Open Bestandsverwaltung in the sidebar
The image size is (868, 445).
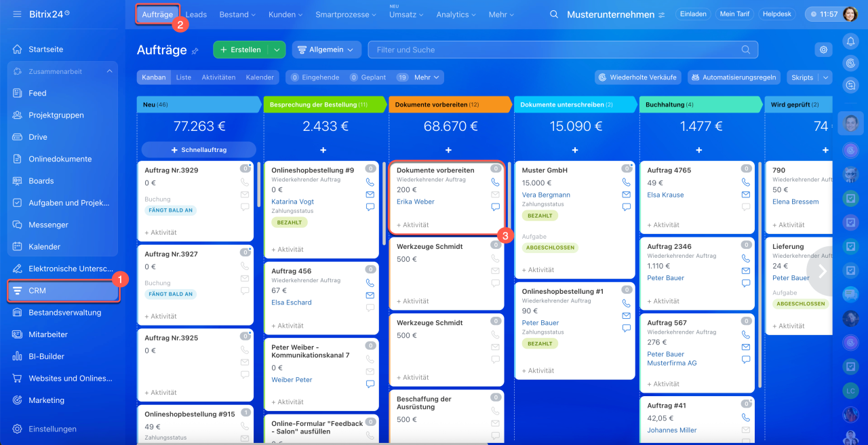coord(63,313)
